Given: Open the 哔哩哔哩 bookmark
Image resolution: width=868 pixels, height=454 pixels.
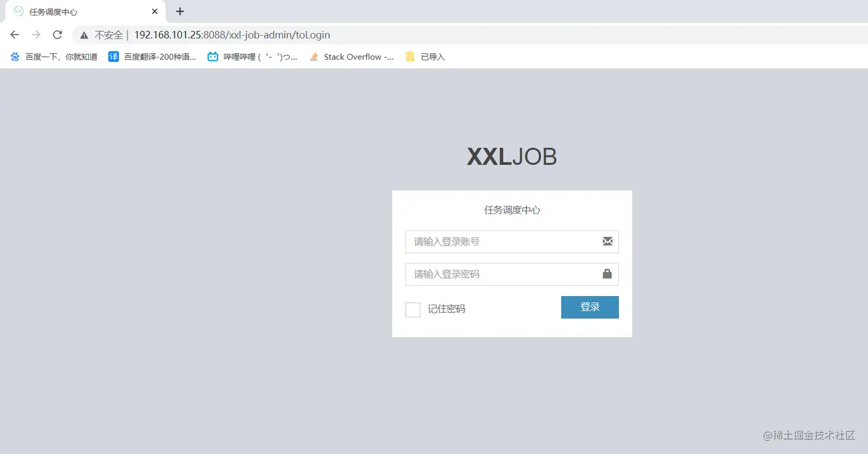Looking at the screenshot, I should coord(253,57).
